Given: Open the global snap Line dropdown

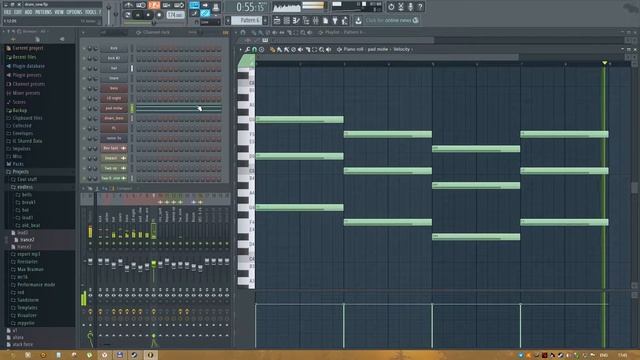Looking at the screenshot, I should [x=211, y=22].
